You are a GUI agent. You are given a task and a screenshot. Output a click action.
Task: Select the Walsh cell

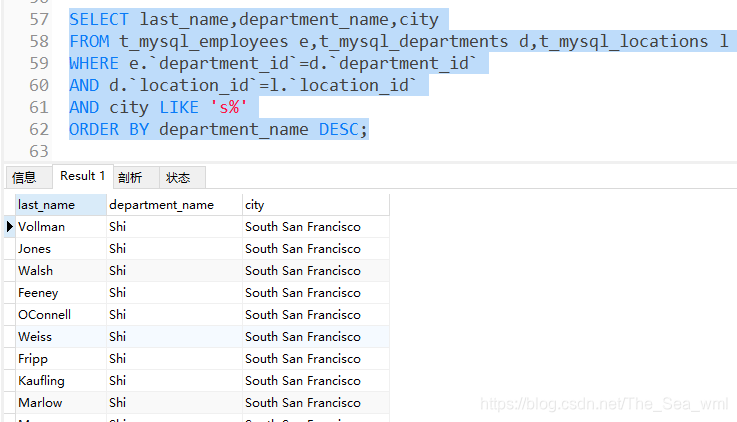pyautogui.click(x=61, y=271)
